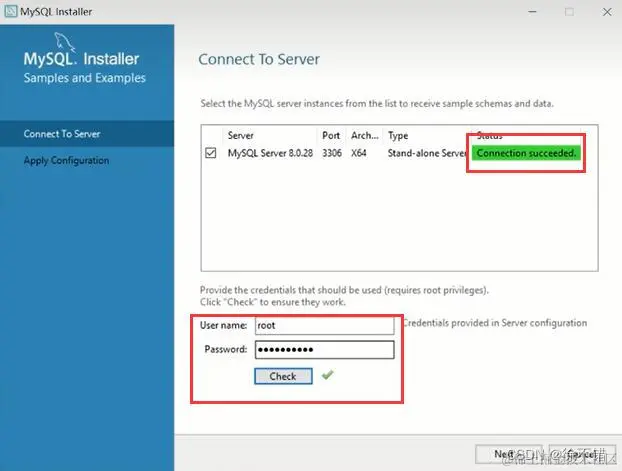Click the 3306 port value
Image resolution: width=622 pixels, height=471 pixels.
[332, 153]
